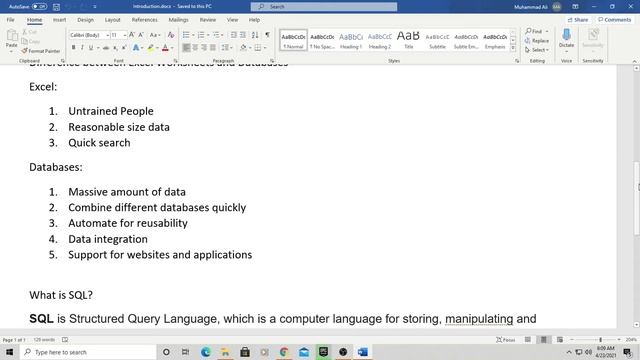
Task: Switch to Web Layout view icon
Action: [560, 340]
